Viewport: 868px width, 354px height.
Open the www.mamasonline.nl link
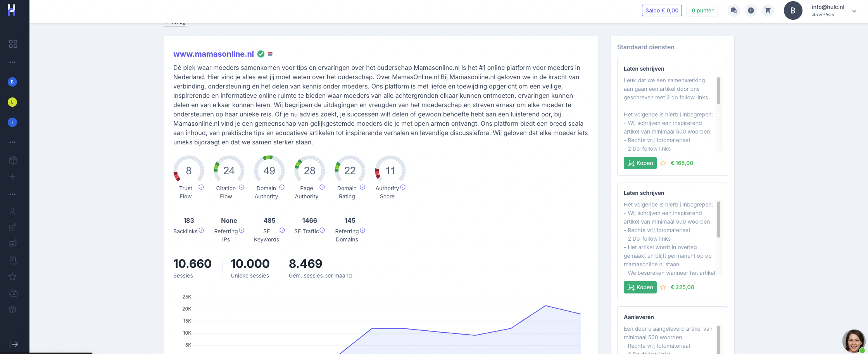pos(214,54)
